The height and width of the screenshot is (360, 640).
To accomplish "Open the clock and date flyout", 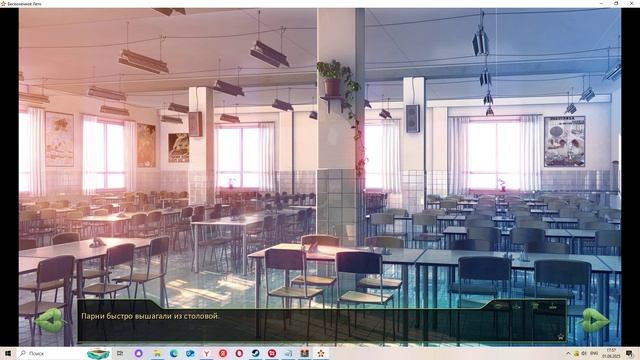I will (611, 353).
